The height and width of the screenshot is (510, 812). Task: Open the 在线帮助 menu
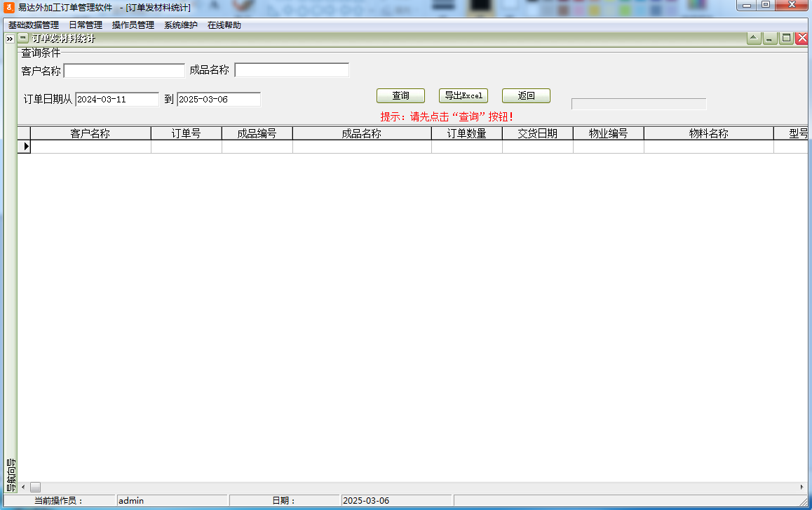pyautogui.click(x=223, y=24)
